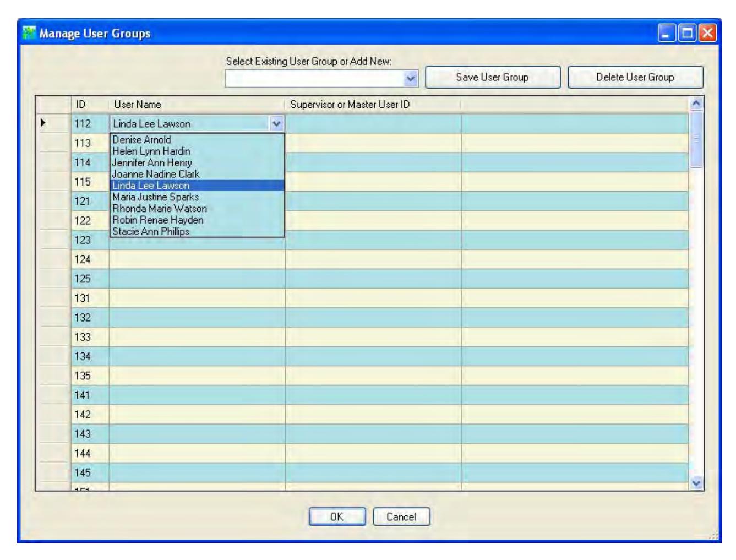Viewport: 736px width, 560px height.
Task: Click the Supervisor ID cell in row 125
Action: 373,279
